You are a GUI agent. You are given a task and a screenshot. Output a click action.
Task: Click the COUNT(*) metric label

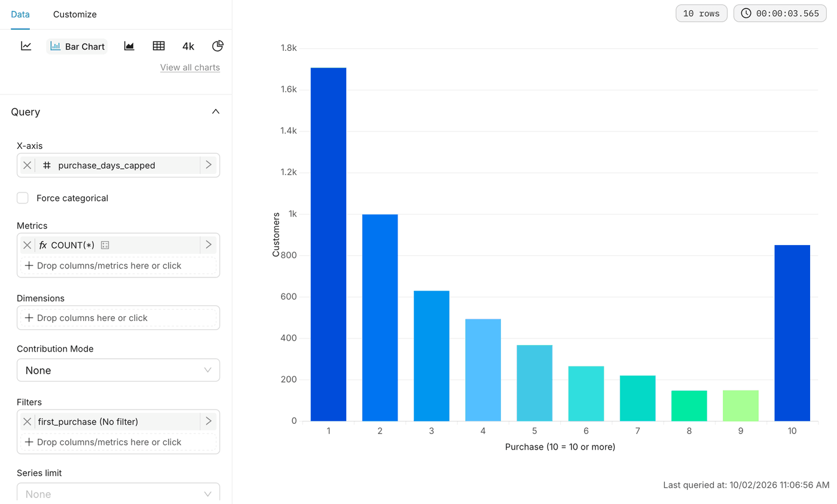point(73,245)
